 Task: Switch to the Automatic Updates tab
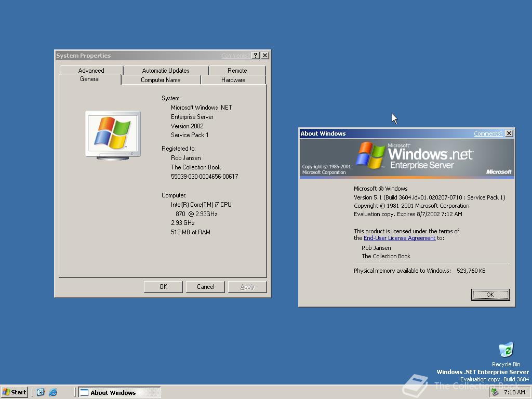tap(166, 70)
